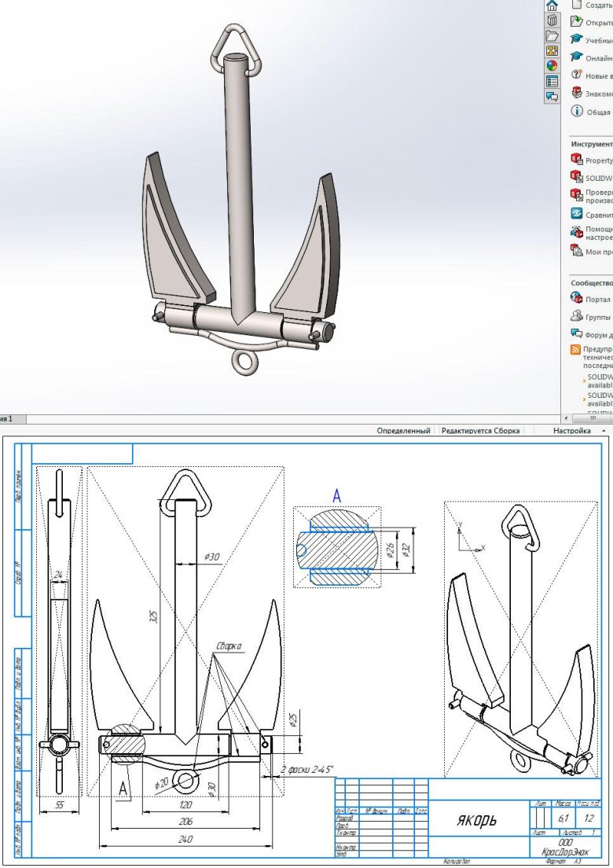Open the Appearances color ball tab
The height and width of the screenshot is (868, 613).
click(552, 66)
